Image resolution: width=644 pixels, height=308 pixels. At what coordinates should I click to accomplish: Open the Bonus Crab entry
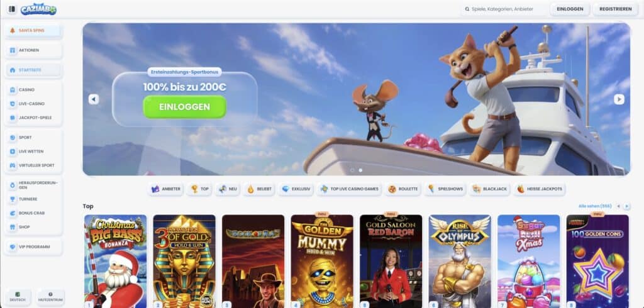33,213
